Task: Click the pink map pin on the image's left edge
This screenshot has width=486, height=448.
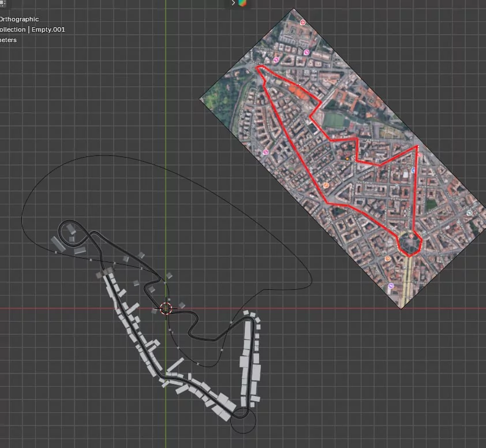Action: click(x=266, y=152)
